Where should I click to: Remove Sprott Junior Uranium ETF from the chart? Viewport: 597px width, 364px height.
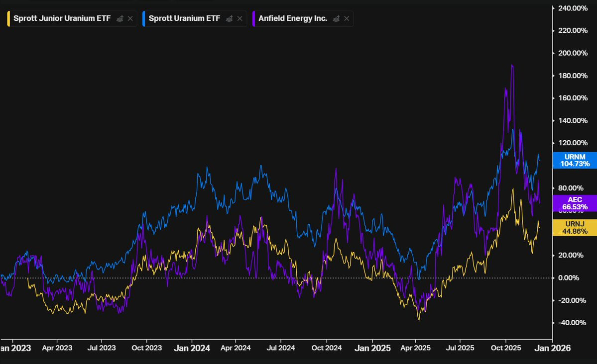[130, 18]
